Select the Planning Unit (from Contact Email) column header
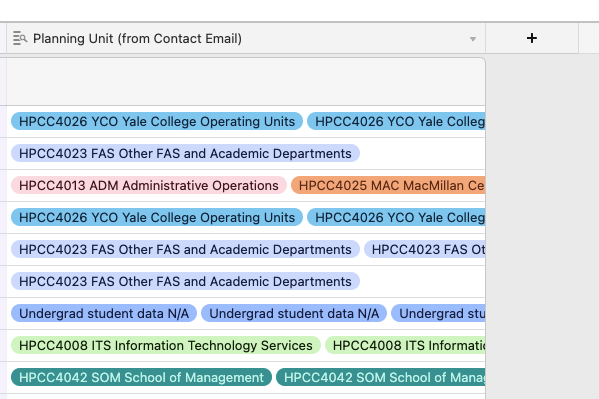The image size is (599, 399). point(246,38)
